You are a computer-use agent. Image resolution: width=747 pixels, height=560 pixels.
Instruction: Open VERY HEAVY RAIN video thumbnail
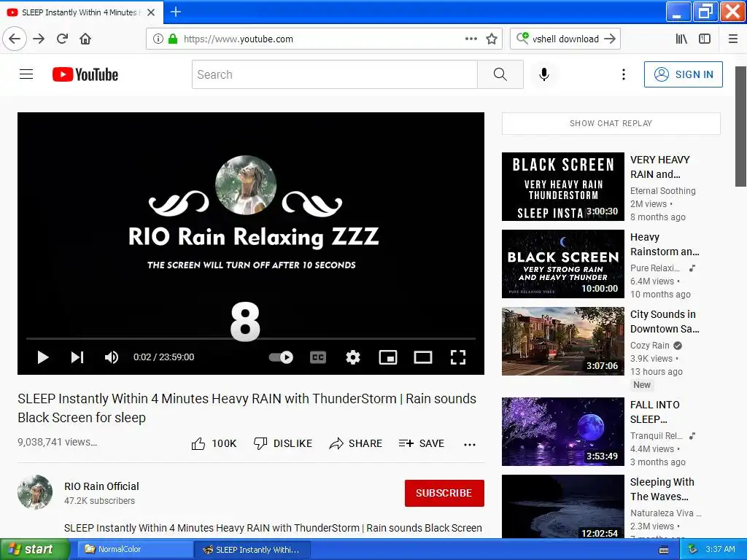[562, 187]
